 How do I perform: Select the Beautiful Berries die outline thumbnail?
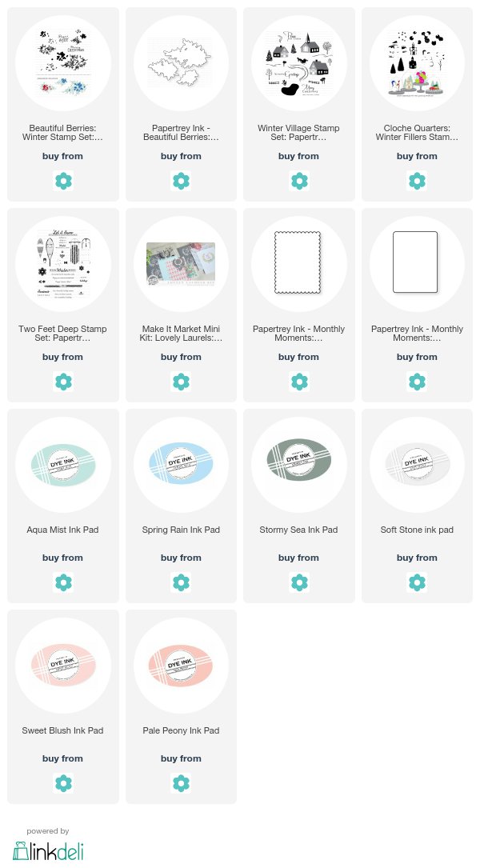(x=181, y=64)
